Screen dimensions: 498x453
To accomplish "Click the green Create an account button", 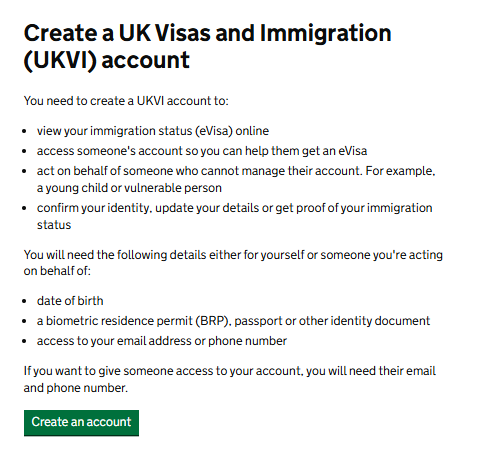I will 81,423.
